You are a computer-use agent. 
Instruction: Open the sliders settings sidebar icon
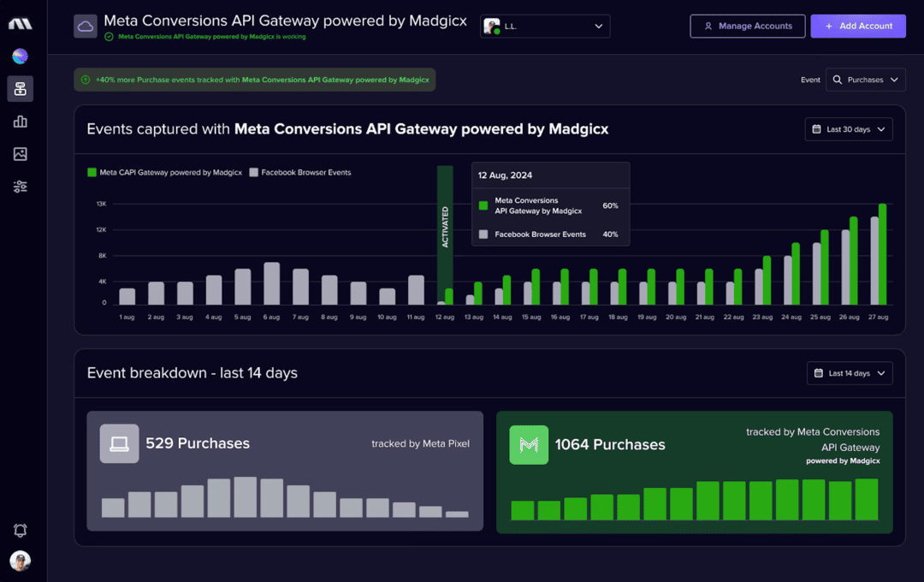pos(20,187)
